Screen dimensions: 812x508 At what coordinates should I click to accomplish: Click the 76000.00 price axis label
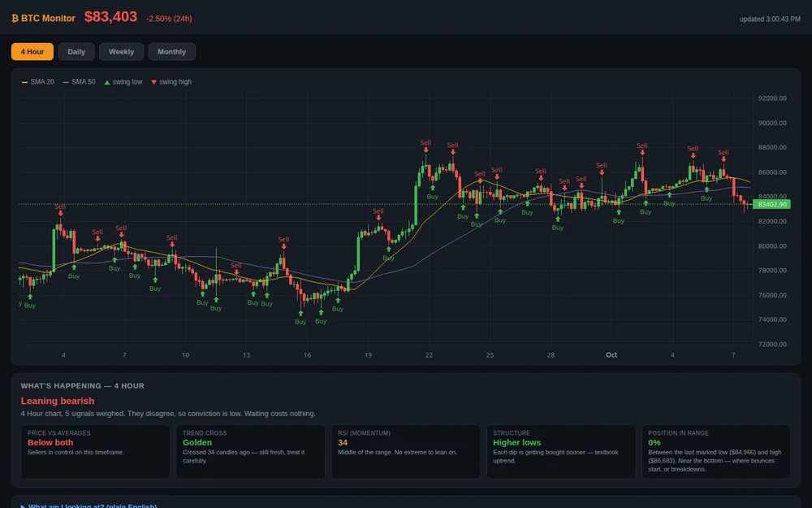pyautogui.click(x=772, y=295)
